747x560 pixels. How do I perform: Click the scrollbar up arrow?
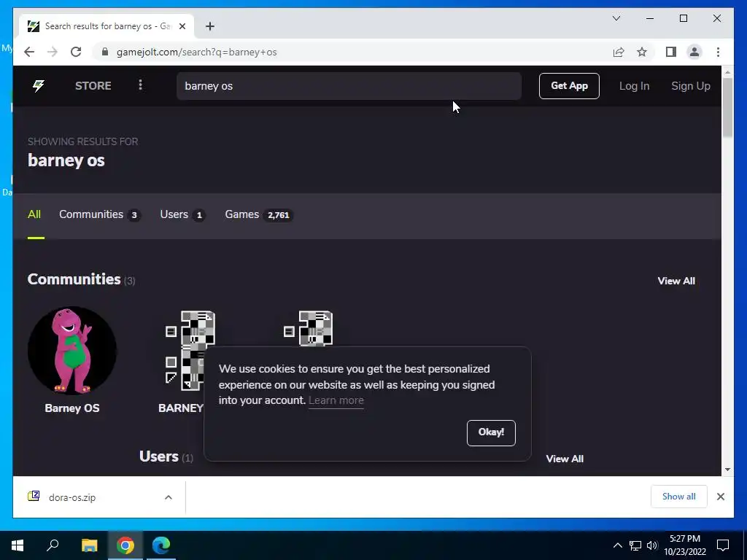pyautogui.click(x=727, y=72)
